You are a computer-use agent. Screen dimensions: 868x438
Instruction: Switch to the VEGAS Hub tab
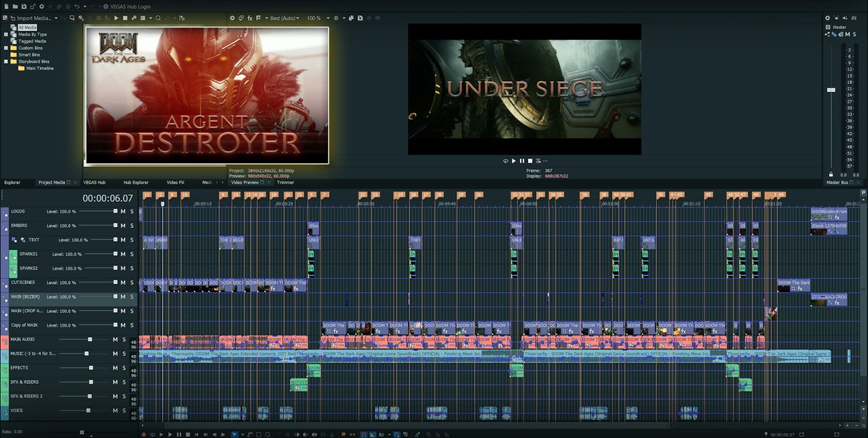coord(94,182)
